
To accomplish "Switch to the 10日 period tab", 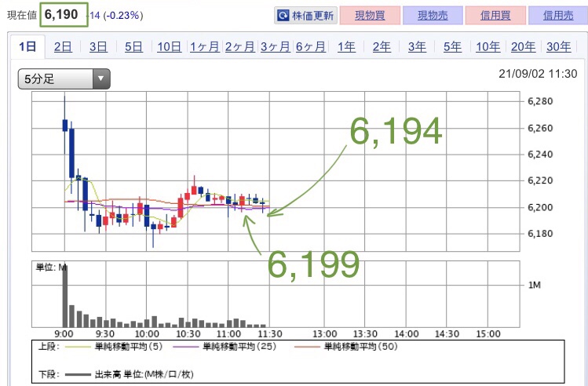I will [x=169, y=47].
